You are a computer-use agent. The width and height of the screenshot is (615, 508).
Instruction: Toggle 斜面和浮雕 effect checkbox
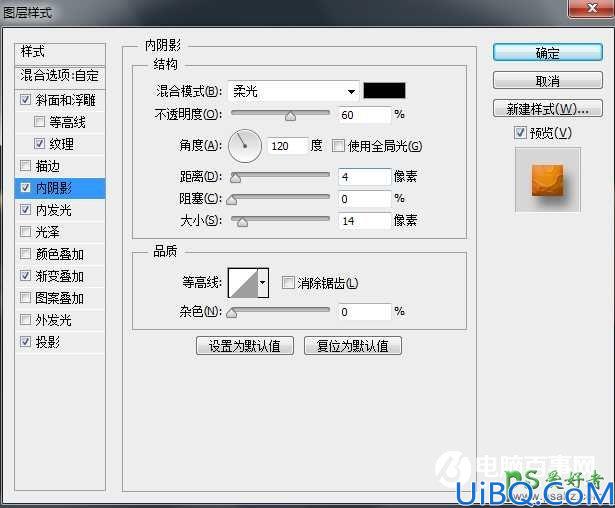25,100
